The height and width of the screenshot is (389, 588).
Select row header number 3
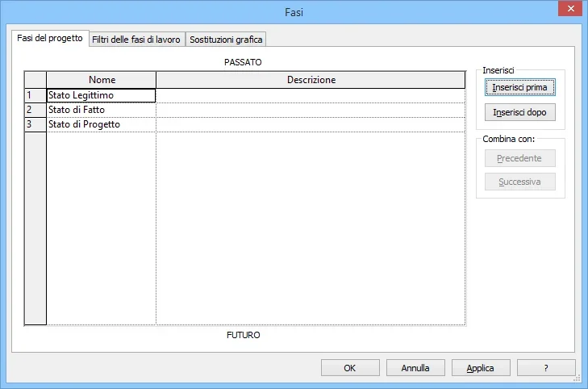[x=35, y=124]
